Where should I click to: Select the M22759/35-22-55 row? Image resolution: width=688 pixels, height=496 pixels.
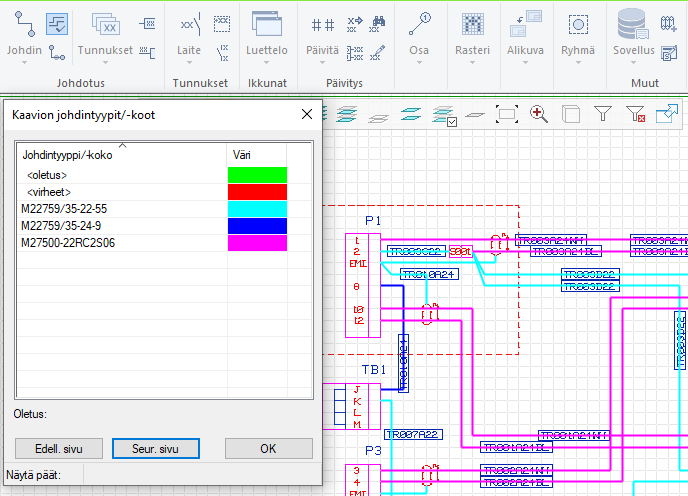coord(64,209)
